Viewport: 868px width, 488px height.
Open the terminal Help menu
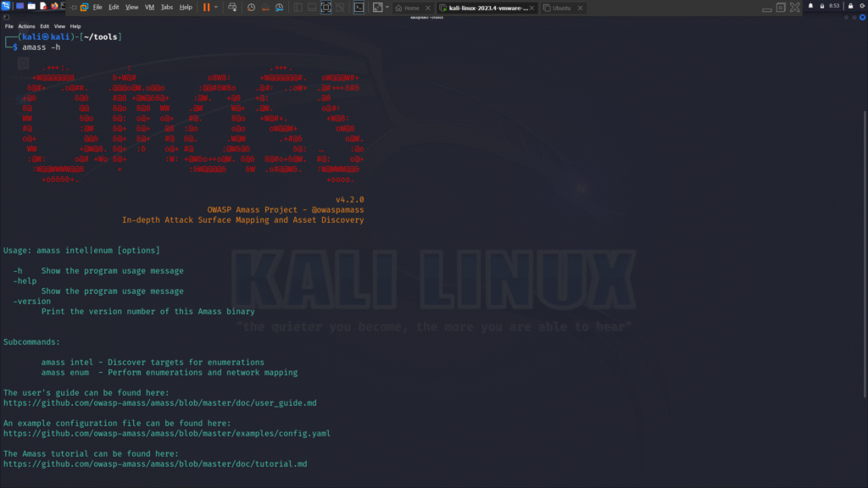point(75,26)
